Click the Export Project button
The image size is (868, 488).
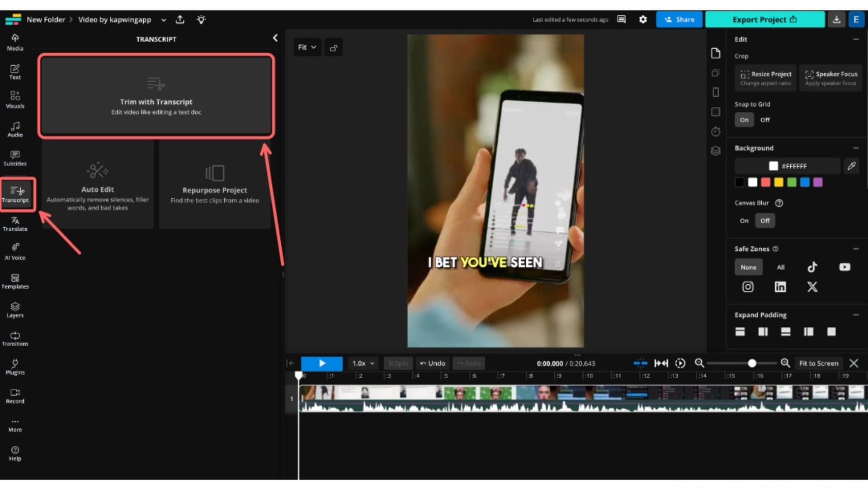point(764,19)
